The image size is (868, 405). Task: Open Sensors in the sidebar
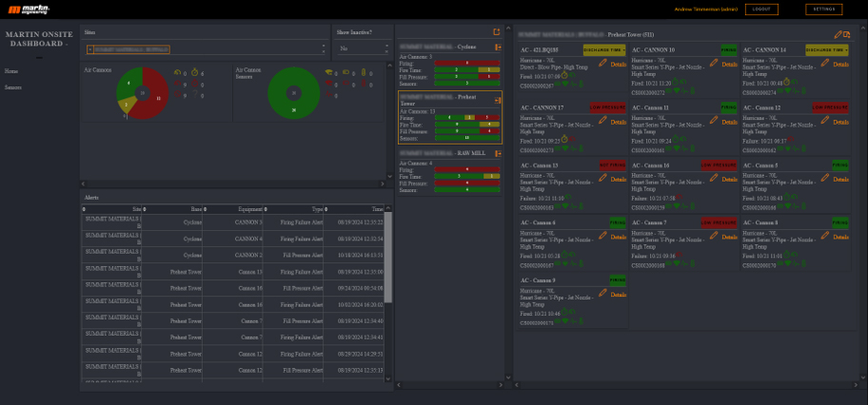pyautogui.click(x=13, y=87)
